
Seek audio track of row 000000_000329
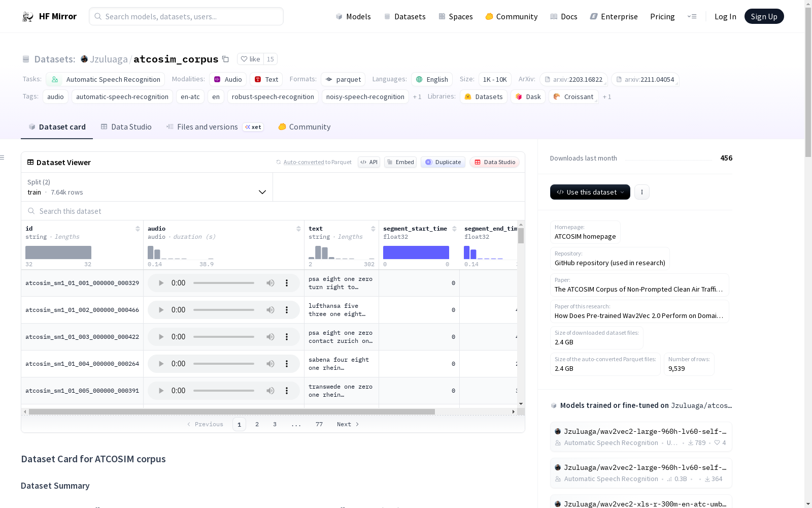(224, 283)
